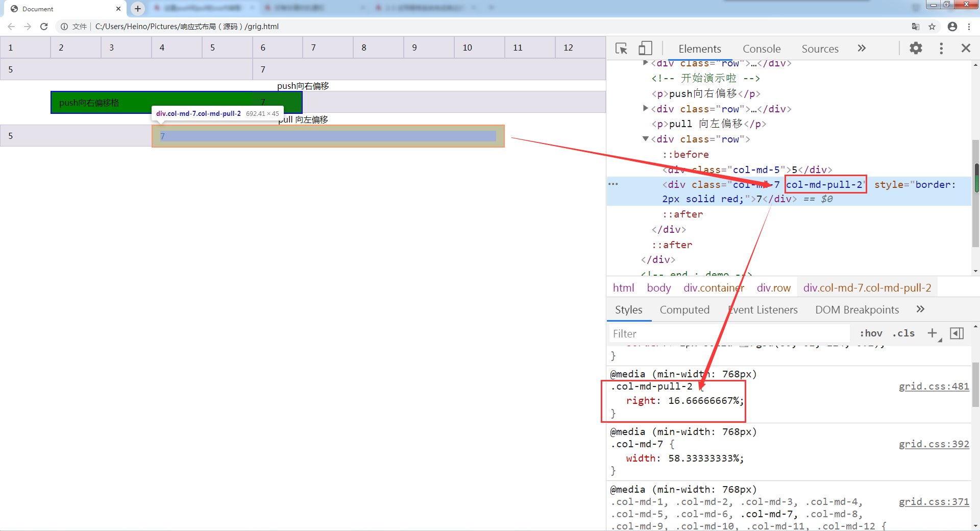
Task: Select the ::before pseudo element node
Action: pyautogui.click(x=685, y=154)
